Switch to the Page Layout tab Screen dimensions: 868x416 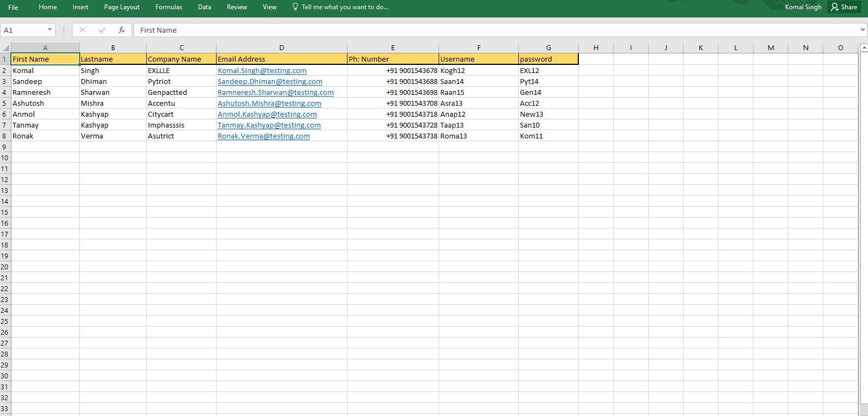pos(122,7)
